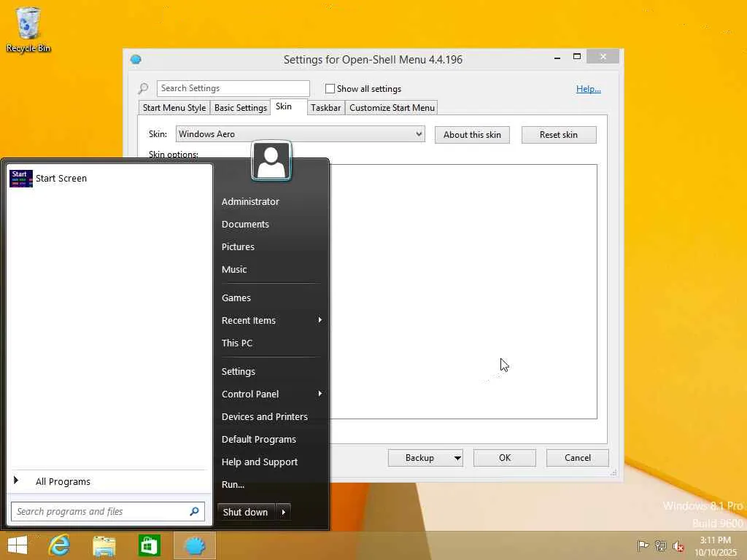Viewport: 747px width, 560px height.
Task: Expand the Recent Items submenu arrow
Action: click(320, 320)
